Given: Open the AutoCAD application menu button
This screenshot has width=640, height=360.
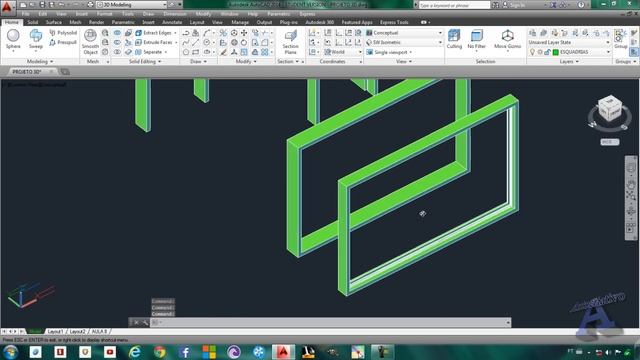Looking at the screenshot, I should pos(7,7).
